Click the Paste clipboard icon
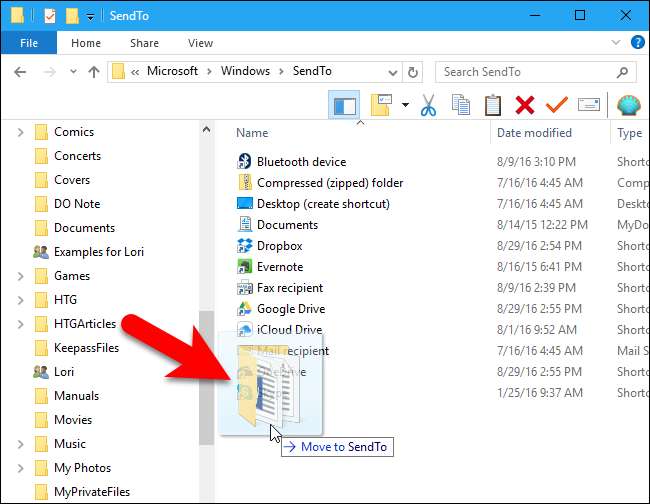This screenshot has height=504, width=650. (x=492, y=105)
